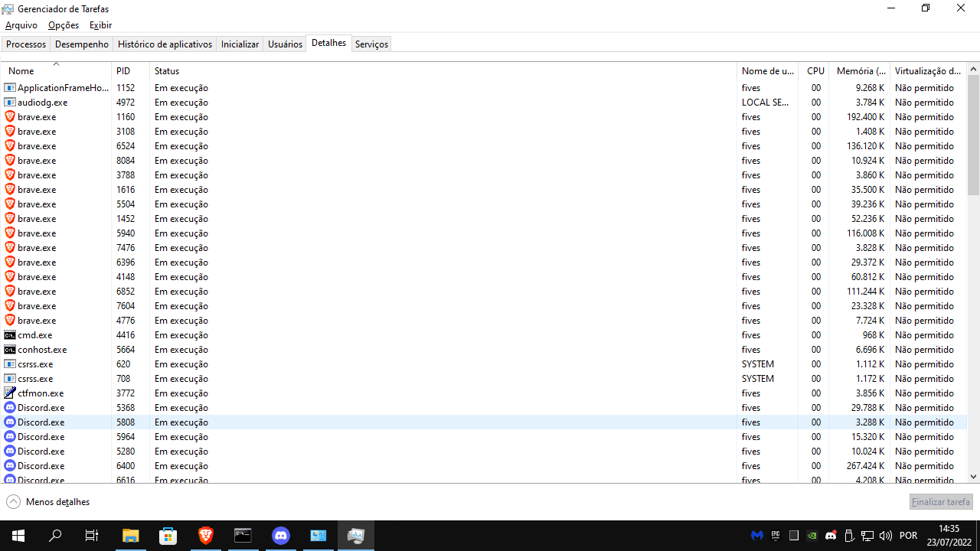Open the network tray icon
The width and height of the screenshot is (980, 551).
867,536
